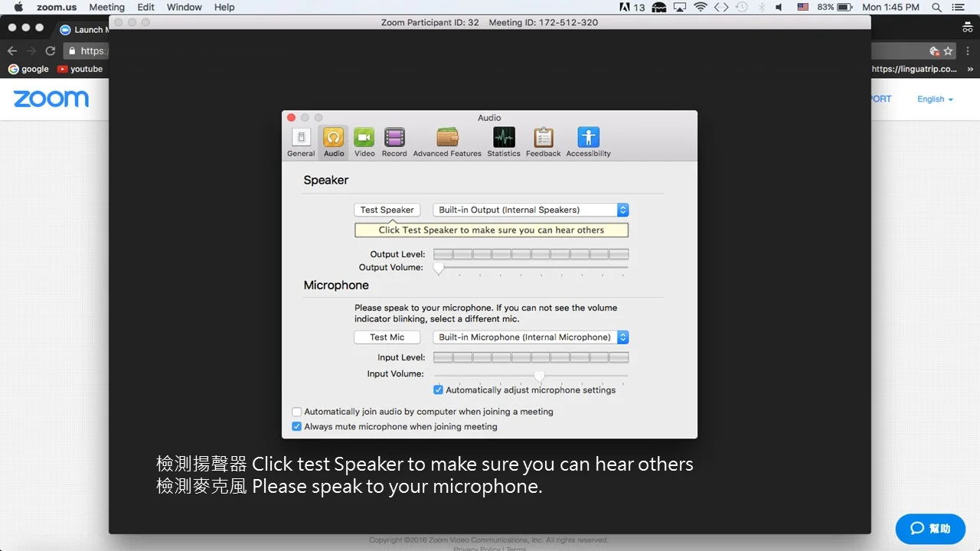Viewport: 980px width, 551px height.
Task: Select the Launch Meeting Chrome tab
Action: (x=84, y=30)
